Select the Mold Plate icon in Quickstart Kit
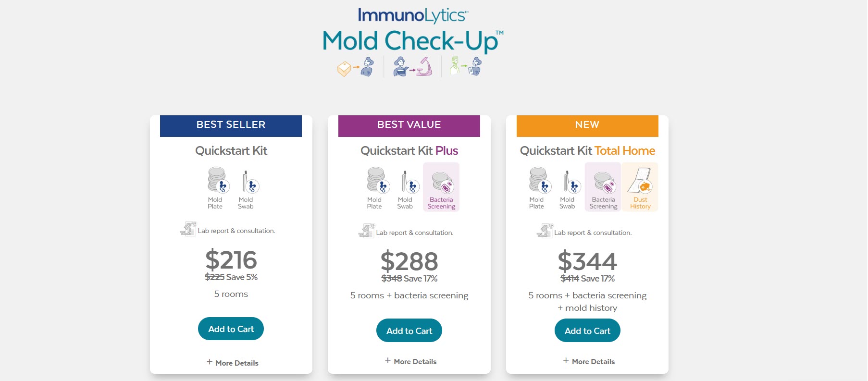 (x=216, y=182)
